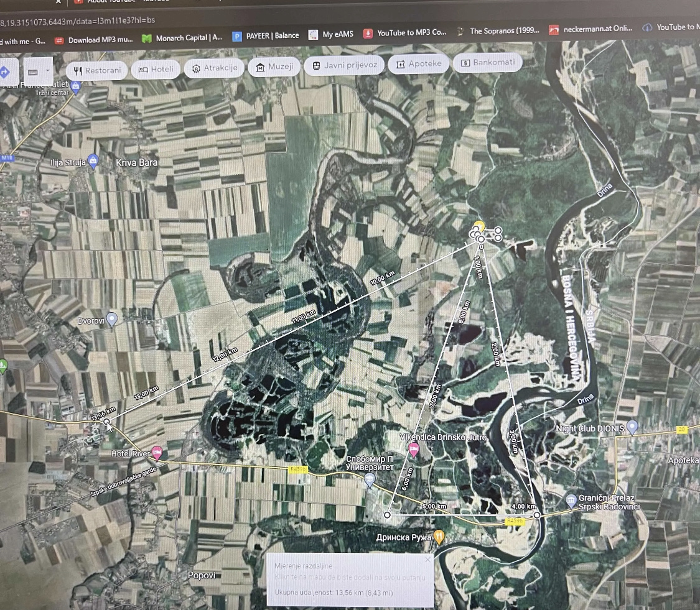Click the 10,00 km distance marker
700x610 pixels.
coord(383,278)
